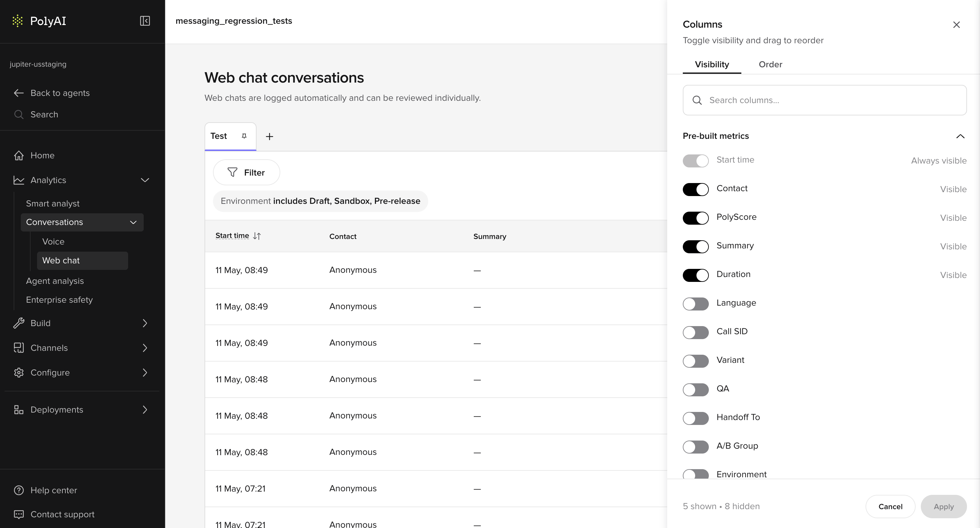The width and height of the screenshot is (980, 528).
Task: Enable the A/B Group column
Action: coord(695,447)
